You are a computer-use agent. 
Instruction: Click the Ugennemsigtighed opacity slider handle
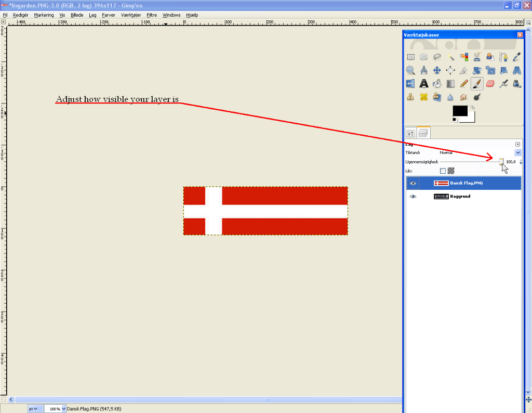click(x=501, y=162)
